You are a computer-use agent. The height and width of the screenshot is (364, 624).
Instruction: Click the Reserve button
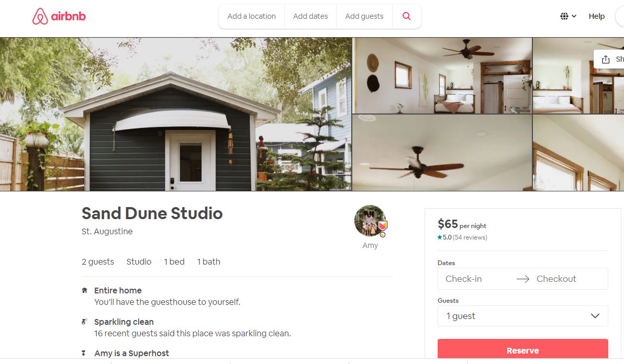(x=522, y=350)
